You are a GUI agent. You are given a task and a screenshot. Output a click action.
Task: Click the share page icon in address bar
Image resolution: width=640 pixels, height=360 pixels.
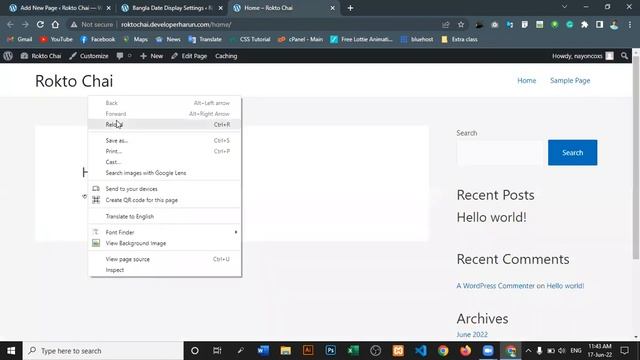tap(446, 24)
